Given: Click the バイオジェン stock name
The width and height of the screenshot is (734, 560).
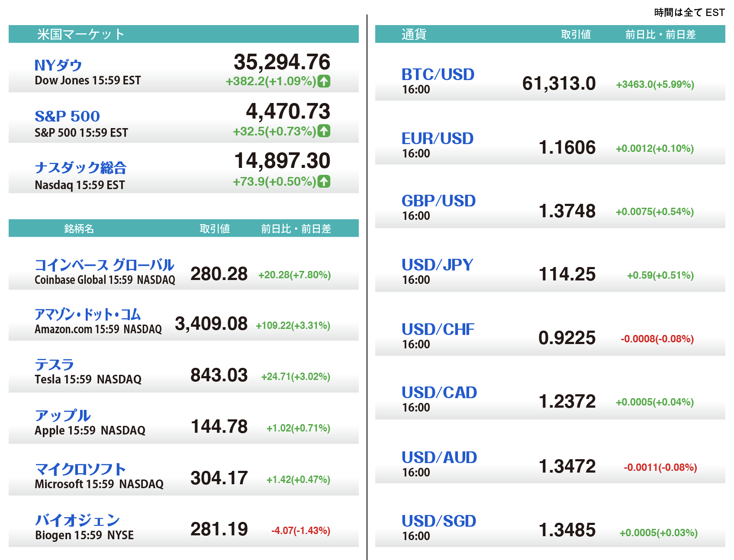Looking at the screenshot, I should pos(77,520).
